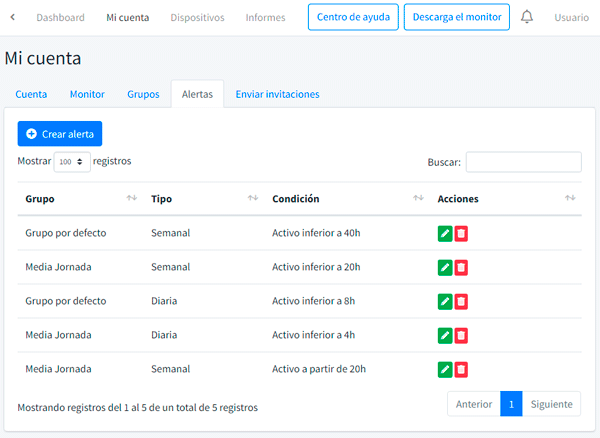Viewport: 600px width, 438px height.
Task: Go to Dispositivos in top menu
Action: 197,18
